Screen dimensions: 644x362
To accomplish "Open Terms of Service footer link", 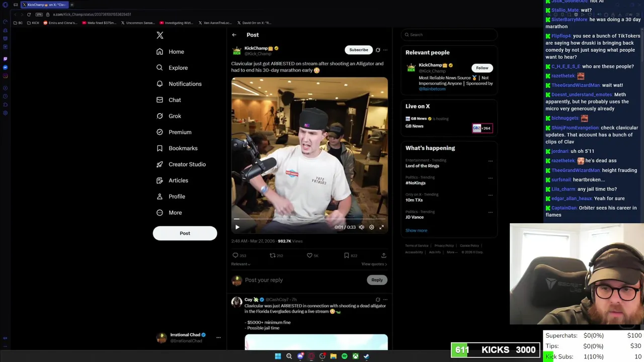I will pyautogui.click(x=417, y=246).
